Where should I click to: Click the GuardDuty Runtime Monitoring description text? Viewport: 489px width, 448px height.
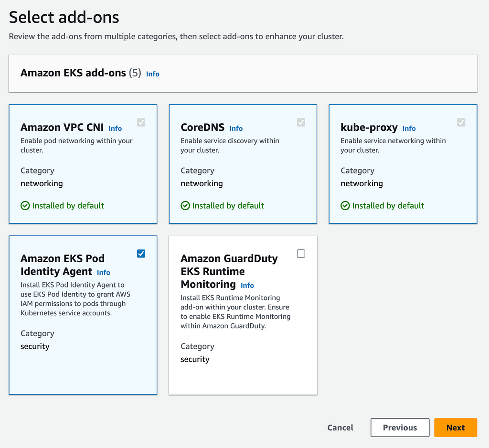tap(235, 312)
